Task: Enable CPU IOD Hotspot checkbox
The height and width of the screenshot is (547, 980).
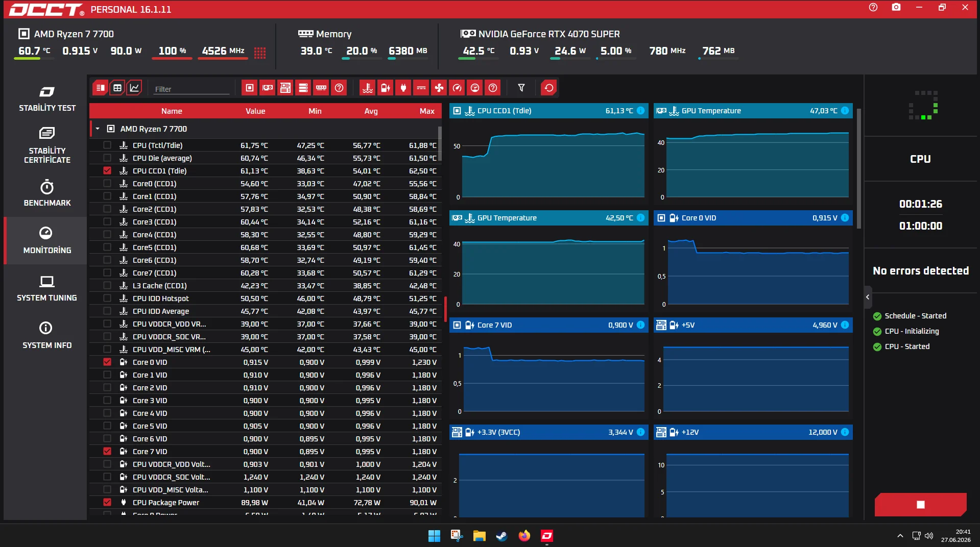Action: pos(107,298)
